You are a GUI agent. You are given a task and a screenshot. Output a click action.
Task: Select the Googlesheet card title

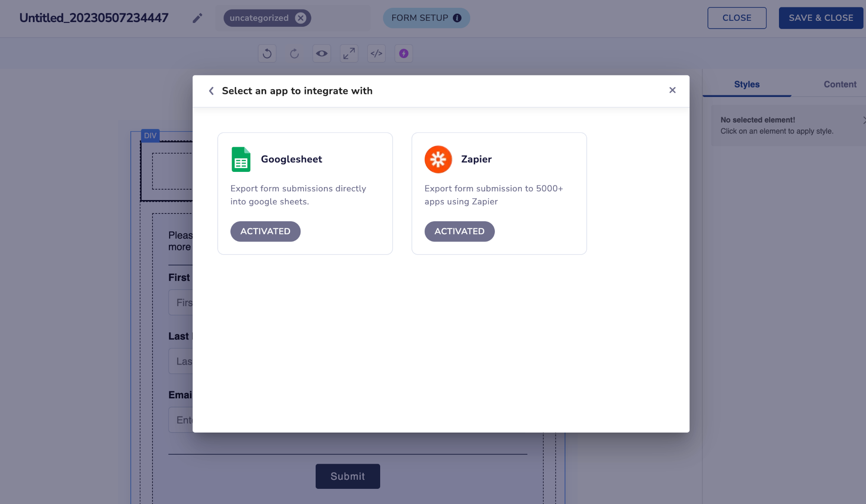pos(291,159)
